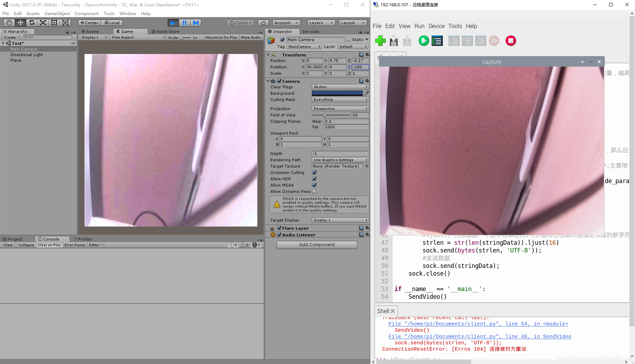The width and height of the screenshot is (635, 364).
Task: Select the Move tool in Unity toolbar
Action: point(20,22)
